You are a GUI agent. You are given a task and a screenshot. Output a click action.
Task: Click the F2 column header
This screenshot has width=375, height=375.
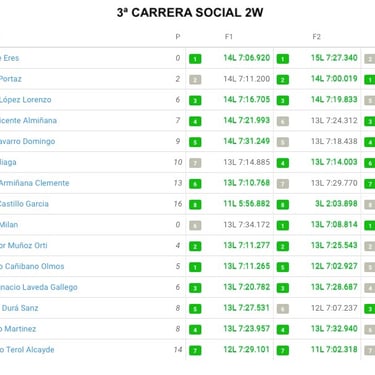316,37
